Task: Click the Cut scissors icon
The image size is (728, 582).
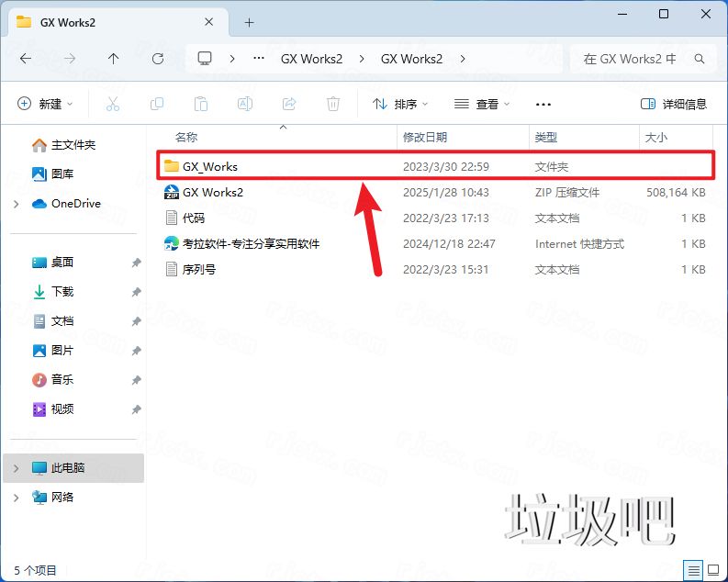Action: pyautogui.click(x=113, y=104)
